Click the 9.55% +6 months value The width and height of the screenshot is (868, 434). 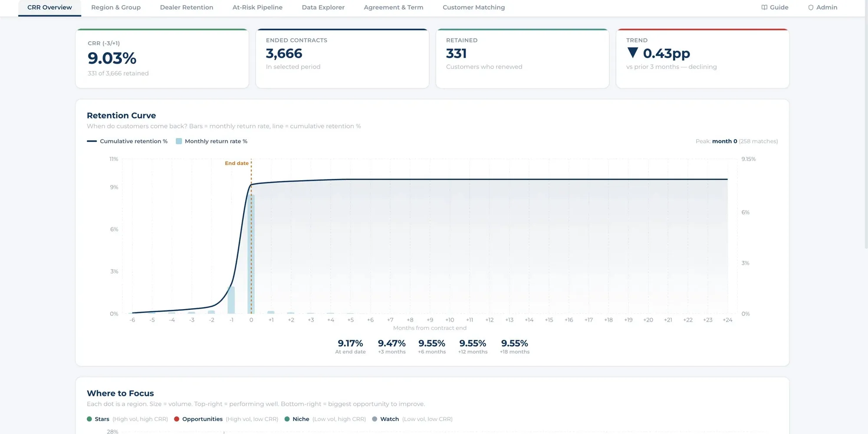point(432,343)
